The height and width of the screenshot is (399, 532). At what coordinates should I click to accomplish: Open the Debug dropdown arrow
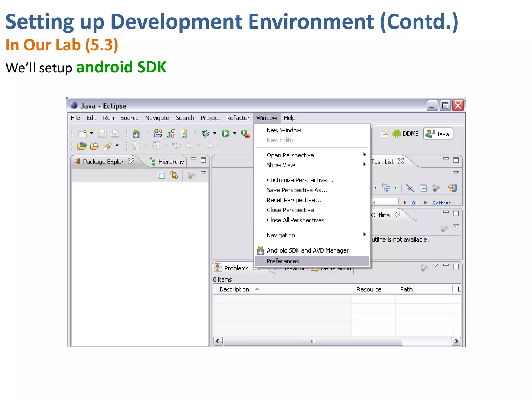(x=215, y=133)
